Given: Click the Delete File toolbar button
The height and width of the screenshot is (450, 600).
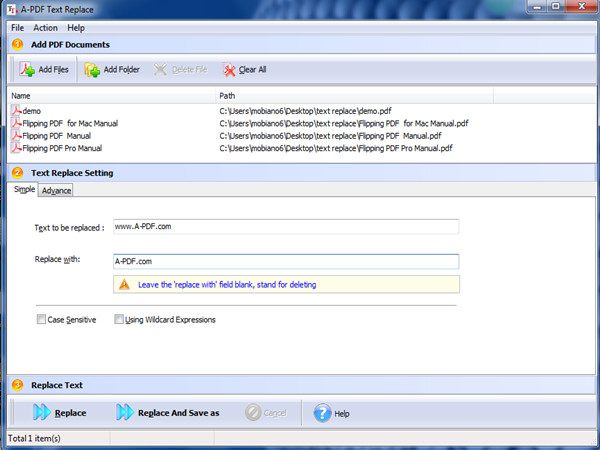Looking at the screenshot, I should click(180, 69).
